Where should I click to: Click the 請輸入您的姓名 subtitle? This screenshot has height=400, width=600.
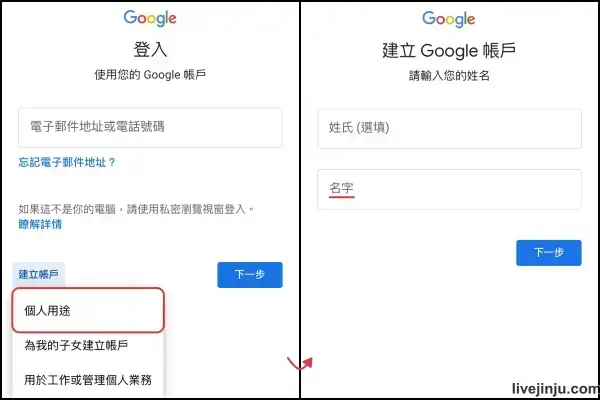click(x=449, y=76)
